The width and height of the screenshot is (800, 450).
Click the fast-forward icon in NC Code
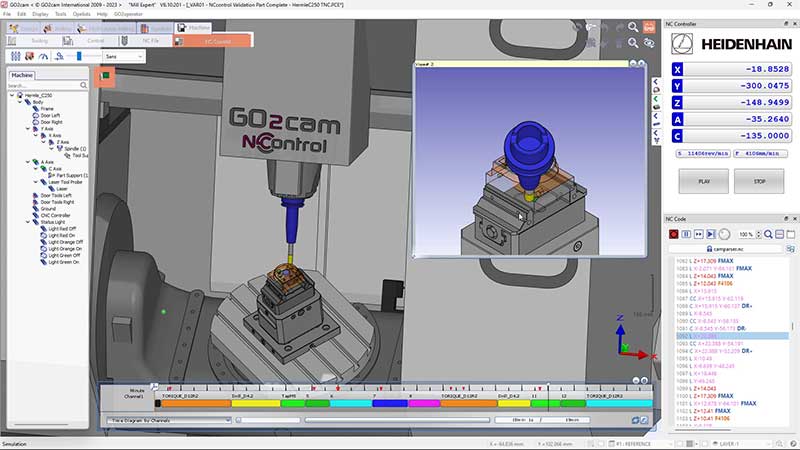pyautogui.click(x=698, y=233)
